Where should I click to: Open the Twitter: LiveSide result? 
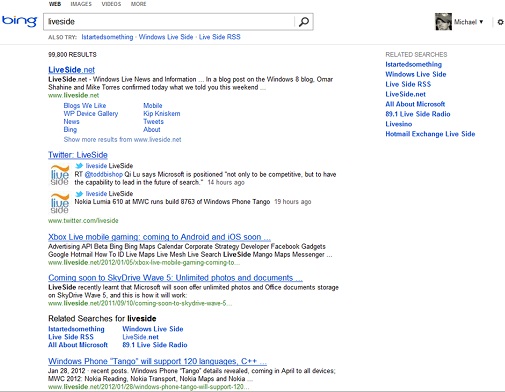tap(78, 155)
